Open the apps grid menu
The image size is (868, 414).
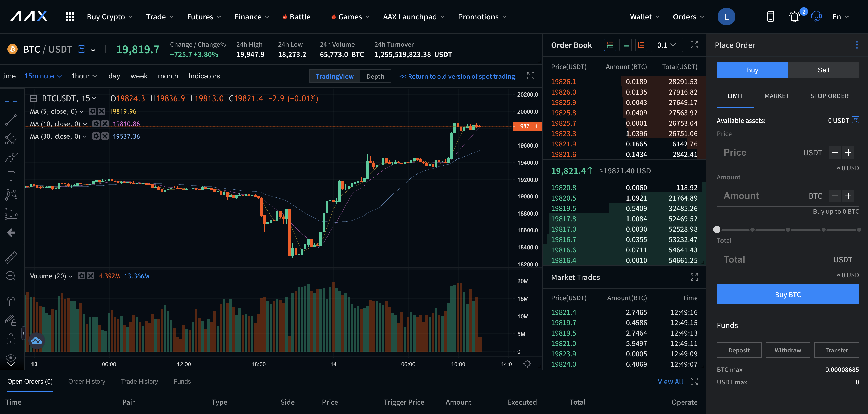point(70,17)
